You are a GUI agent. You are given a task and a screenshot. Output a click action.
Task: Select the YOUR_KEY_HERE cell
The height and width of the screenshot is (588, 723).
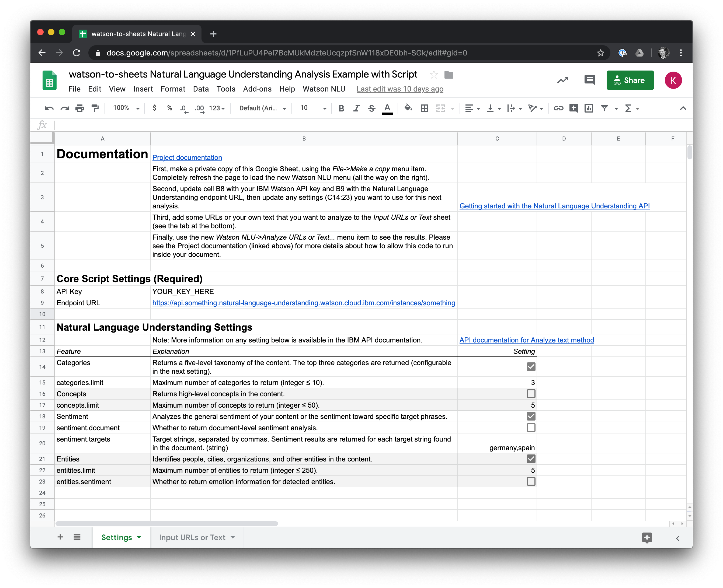pos(304,292)
